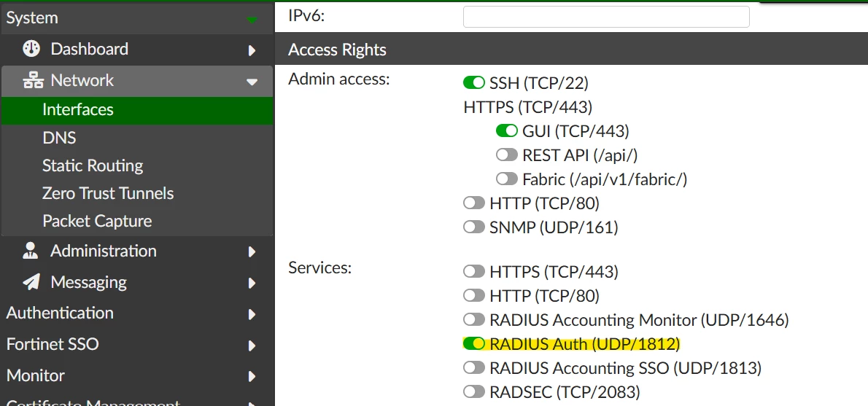868x406 pixels.
Task: Open Zero Trust Tunnels page
Action: 108,193
